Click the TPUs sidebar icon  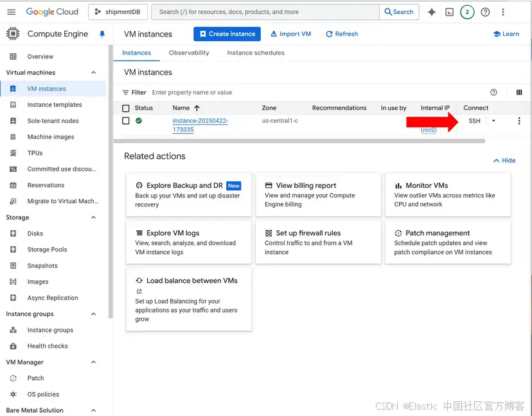click(x=13, y=153)
